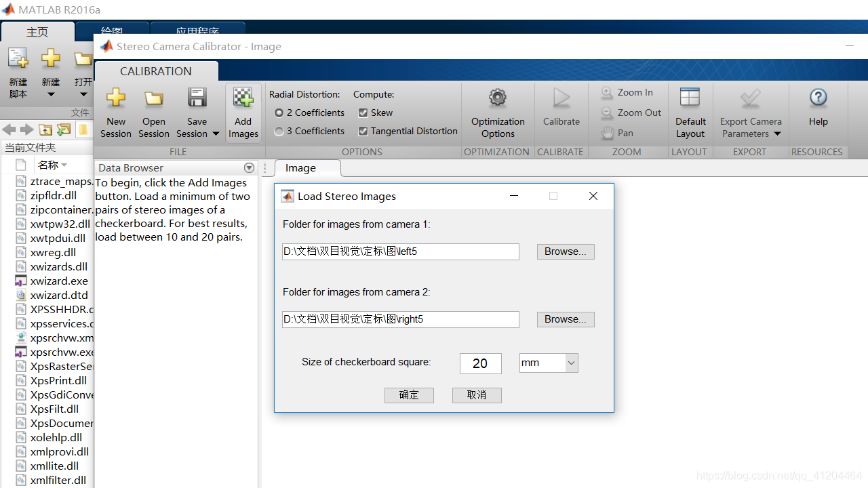868x488 pixels.
Task: Toggle the Tangential Distortion checkbox
Action: point(363,131)
